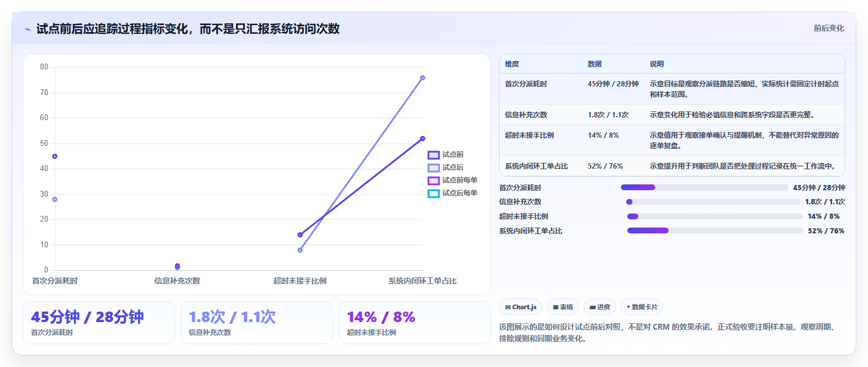Viewport: 868px width, 367px height.
Task: Click the 进度 tag chip
Action: pos(599,307)
